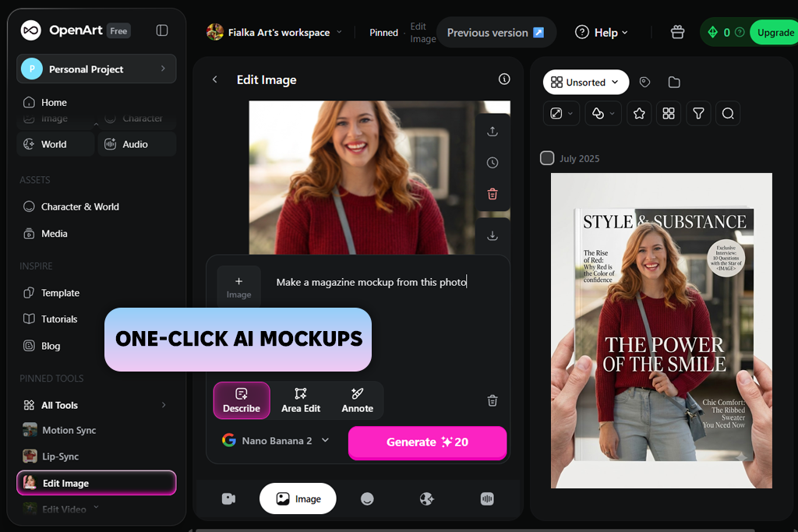The image size is (798, 532).
Task: Select the Image mode tab
Action: coord(298,499)
